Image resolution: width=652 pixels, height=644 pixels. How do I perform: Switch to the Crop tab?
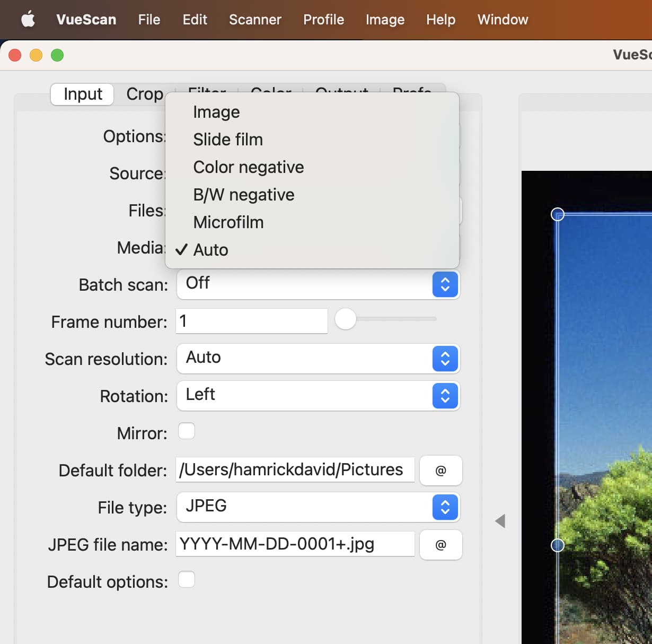[144, 94]
